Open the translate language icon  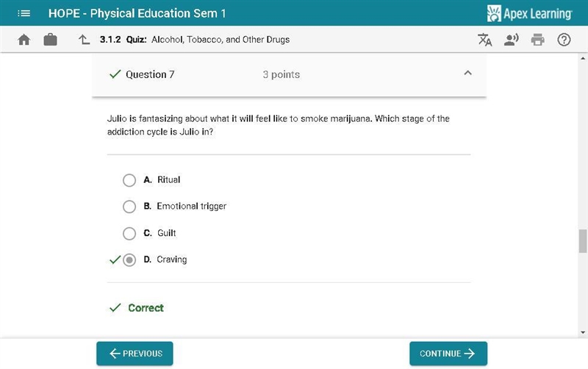pos(484,40)
